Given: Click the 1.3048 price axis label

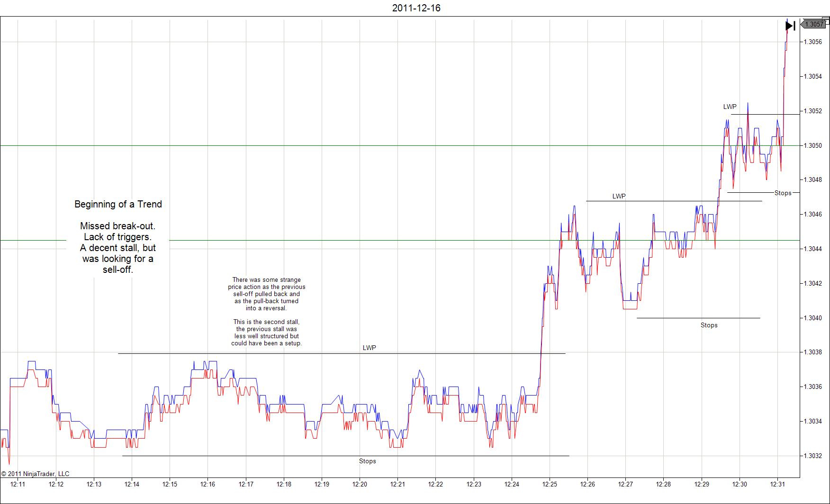Looking at the screenshot, I should click(x=813, y=180).
